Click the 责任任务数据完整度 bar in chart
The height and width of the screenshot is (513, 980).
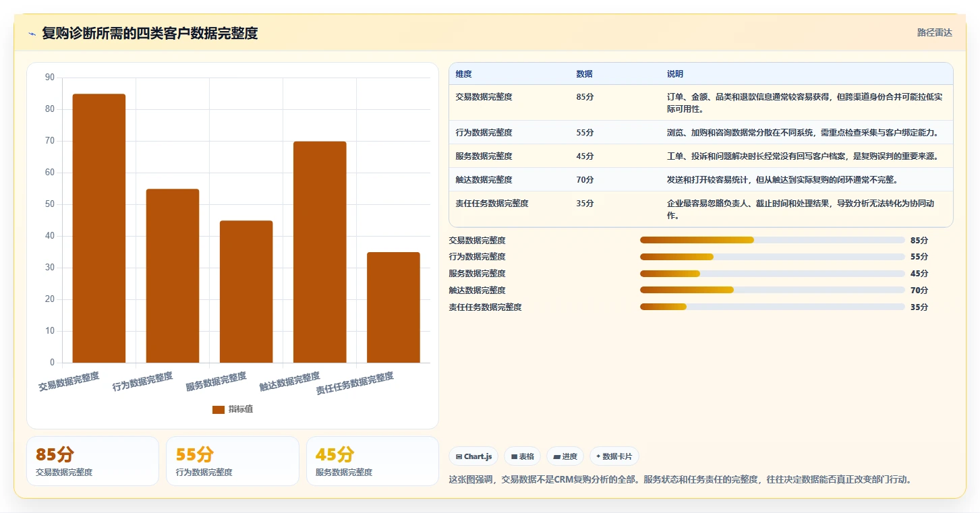coord(393,307)
